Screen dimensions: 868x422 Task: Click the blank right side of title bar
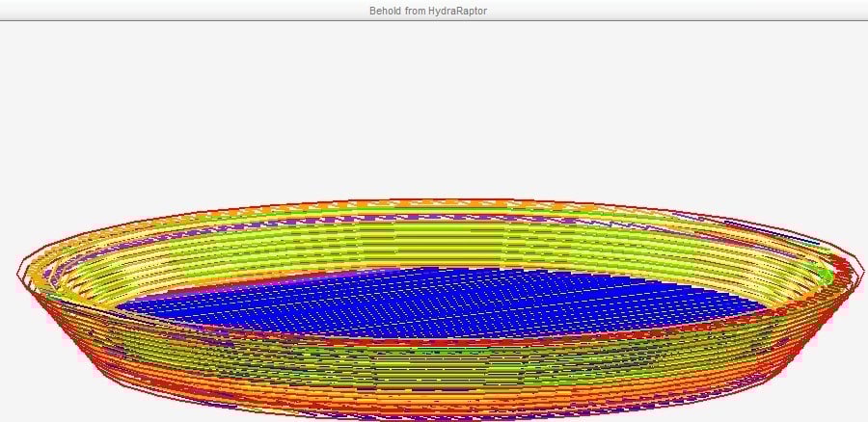click(723, 11)
